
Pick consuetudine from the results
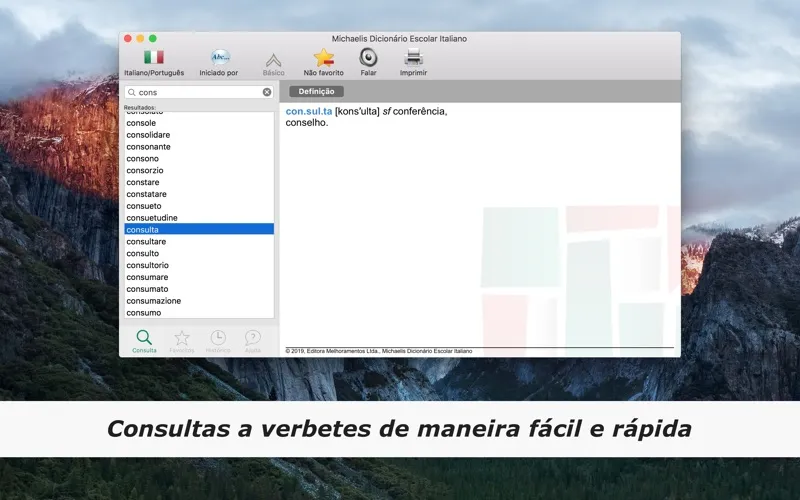tap(152, 217)
